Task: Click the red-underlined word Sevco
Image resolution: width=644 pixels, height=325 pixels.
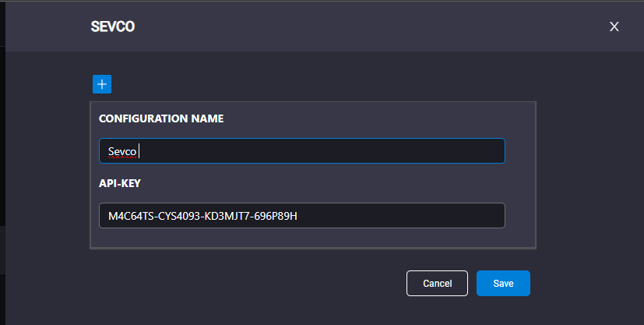Action: 122,152
